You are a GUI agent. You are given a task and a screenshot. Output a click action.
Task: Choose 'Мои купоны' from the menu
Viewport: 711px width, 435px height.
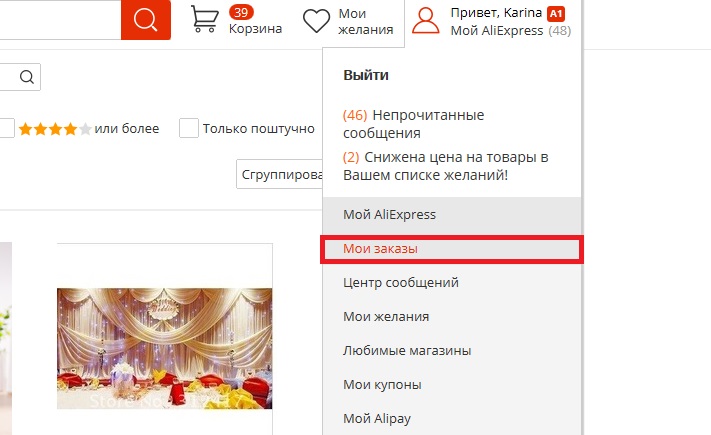[x=382, y=385]
